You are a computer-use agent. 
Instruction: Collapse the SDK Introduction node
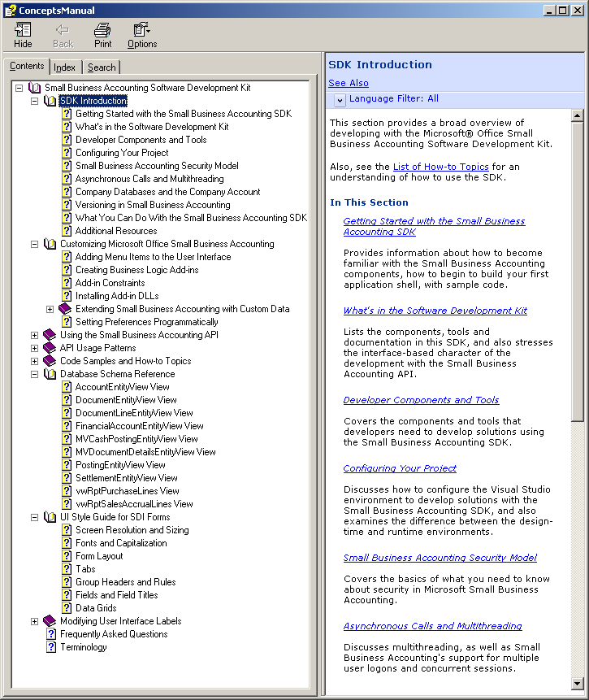(x=34, y=101)
